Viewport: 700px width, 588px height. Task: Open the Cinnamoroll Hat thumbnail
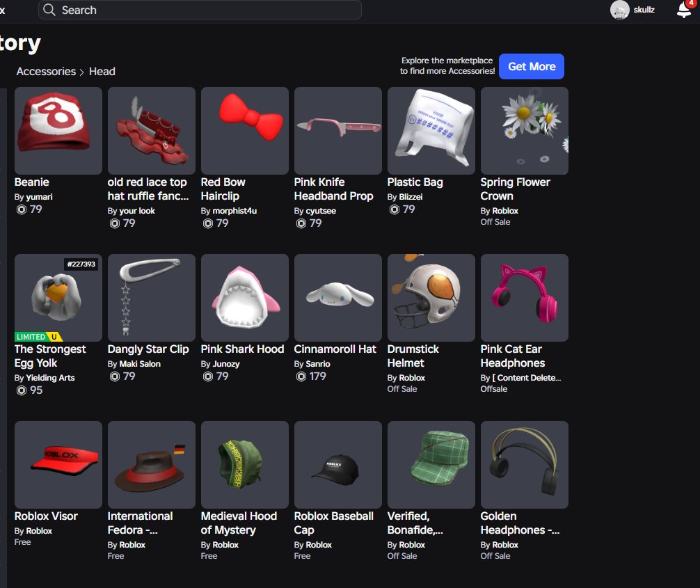point(338,298)
